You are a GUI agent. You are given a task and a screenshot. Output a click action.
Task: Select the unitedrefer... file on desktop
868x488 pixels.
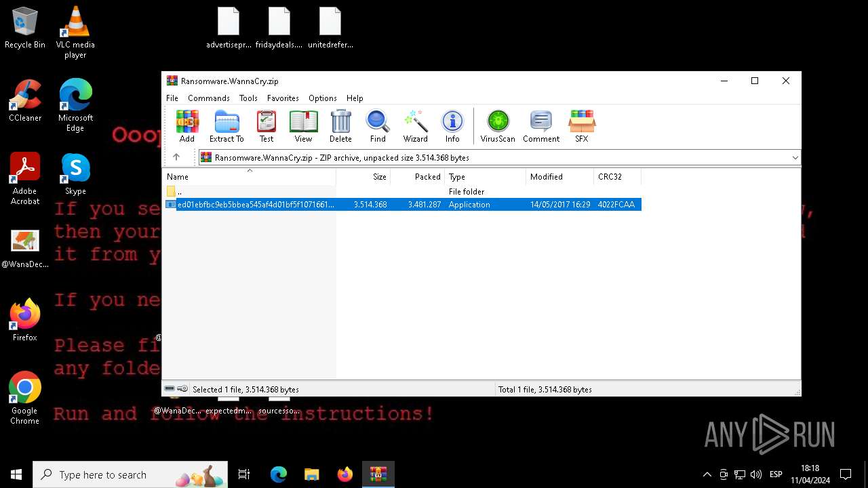(330, 28)
